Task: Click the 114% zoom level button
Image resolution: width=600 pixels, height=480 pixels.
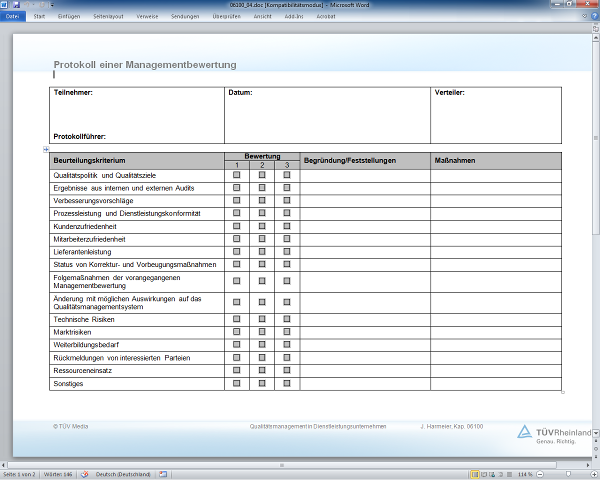Action: click(525, 474)
